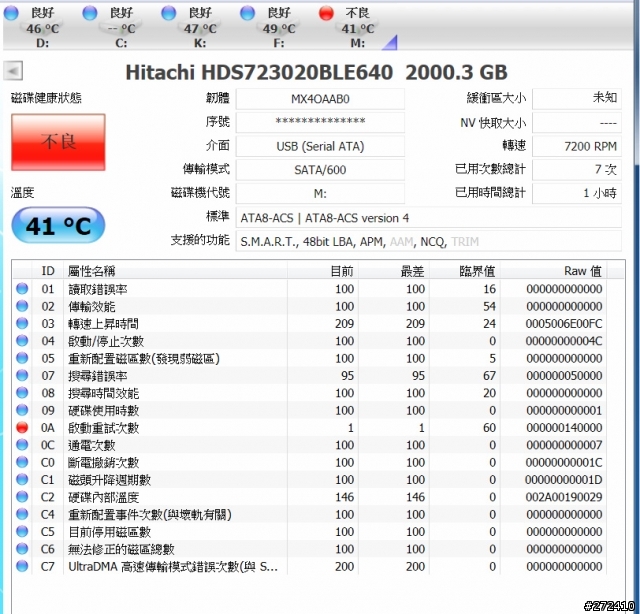Screen dimensions: 640x614
Task: Click the 7200 RPM rotation rate field
Action: 577,146
